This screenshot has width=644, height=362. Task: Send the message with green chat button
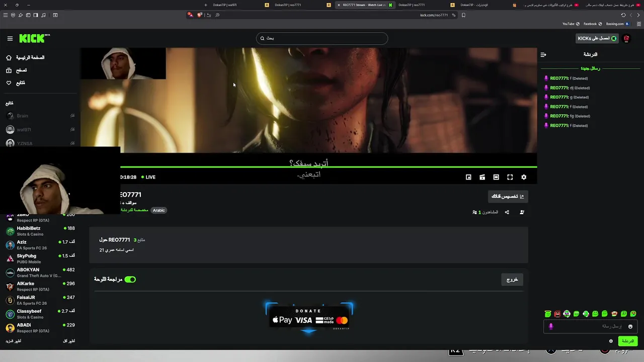coord(628,341)
